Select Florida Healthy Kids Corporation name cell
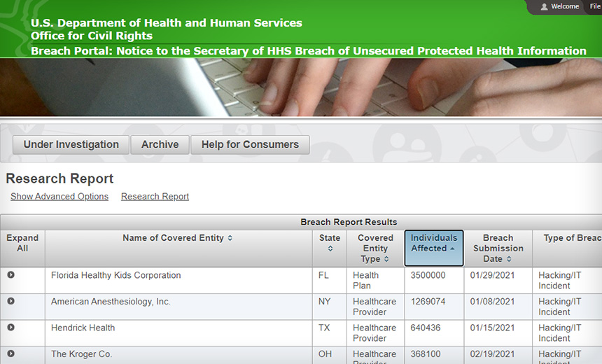 pos(178,280)
